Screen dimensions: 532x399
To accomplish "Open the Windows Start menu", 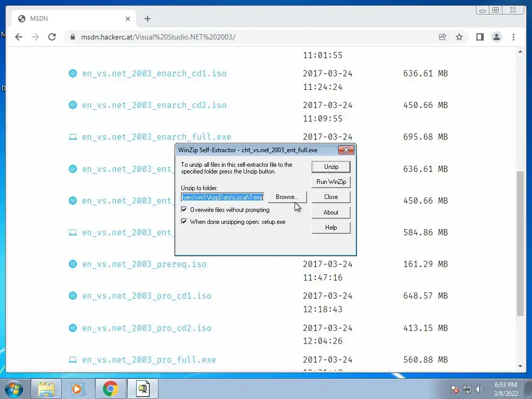I will tap(14, 389).
